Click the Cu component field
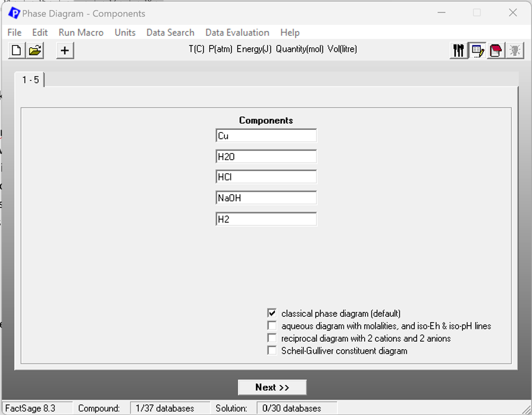The image size is (532, 415). pyautogui.click(x=266, y=136)
